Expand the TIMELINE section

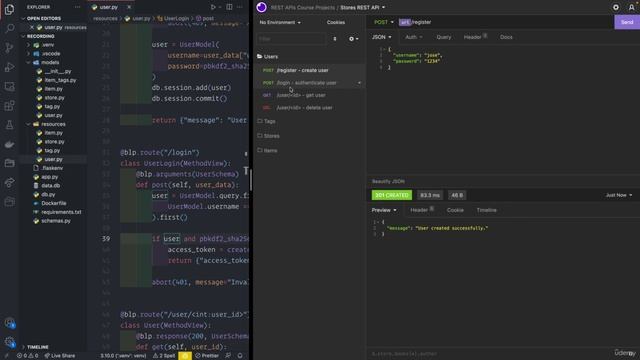coord(38,347)
